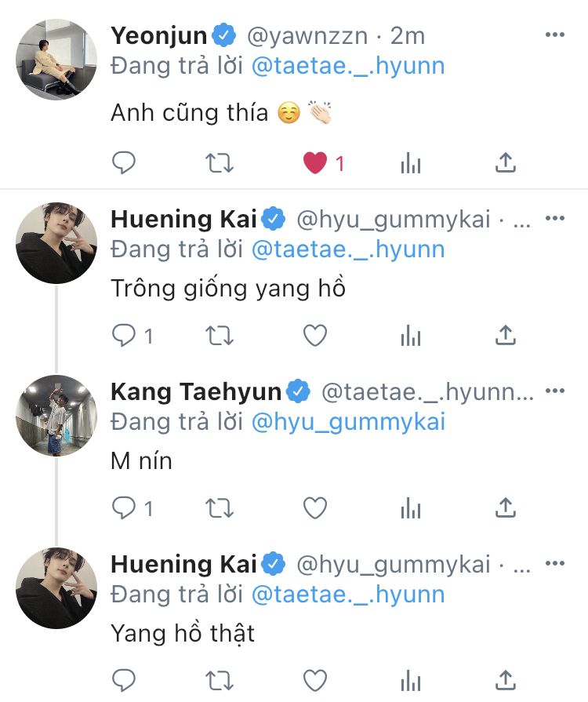Open more options on "Yang hồ thật" tweet
This screenshot has height=702, width=588.
pos(554,563)
